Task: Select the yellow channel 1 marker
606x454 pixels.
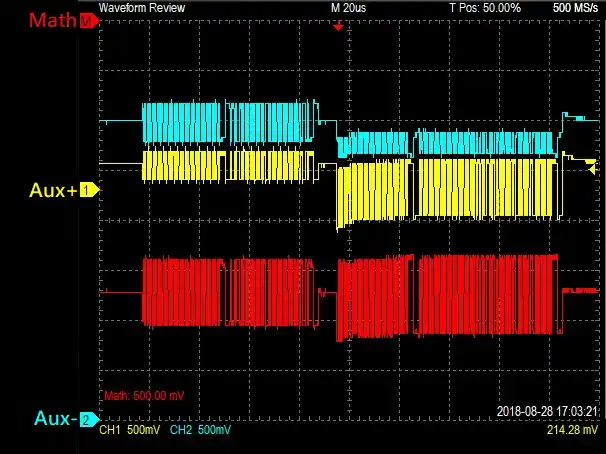Action: click(x=88, y=189)
